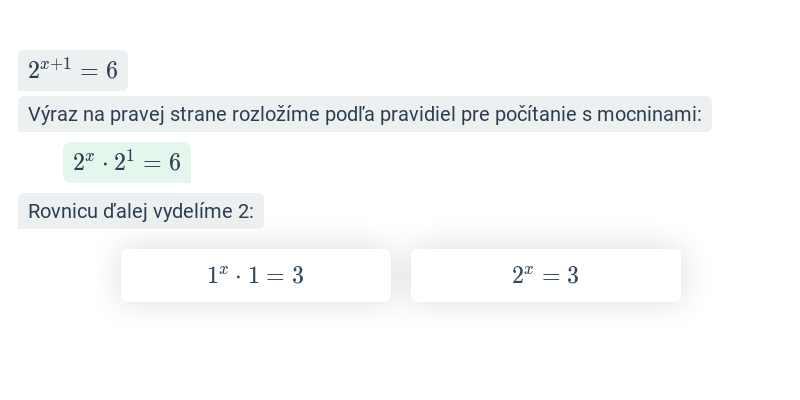800x400 pixels.
Task: Click the 2^1 term in the green equation
Action: [x=124, y=161]
